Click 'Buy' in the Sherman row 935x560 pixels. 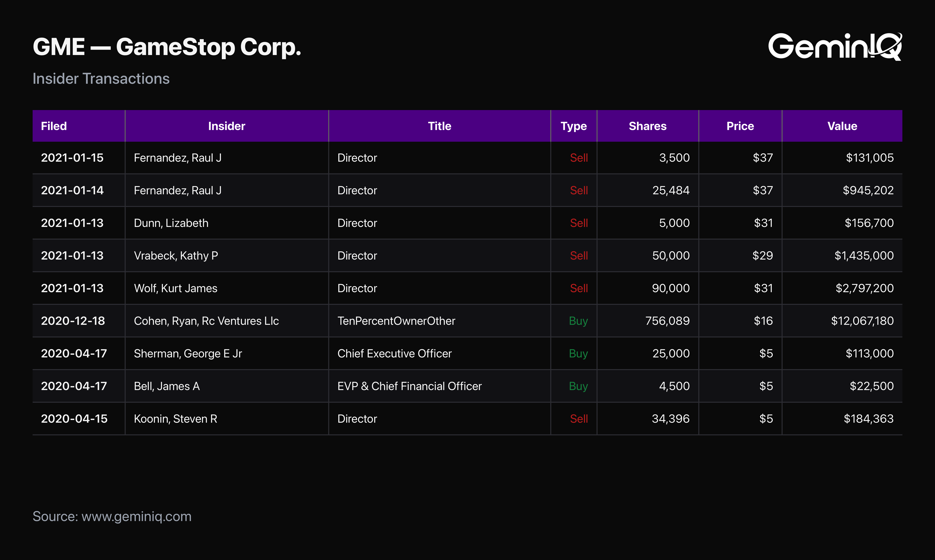coord(578,354)
